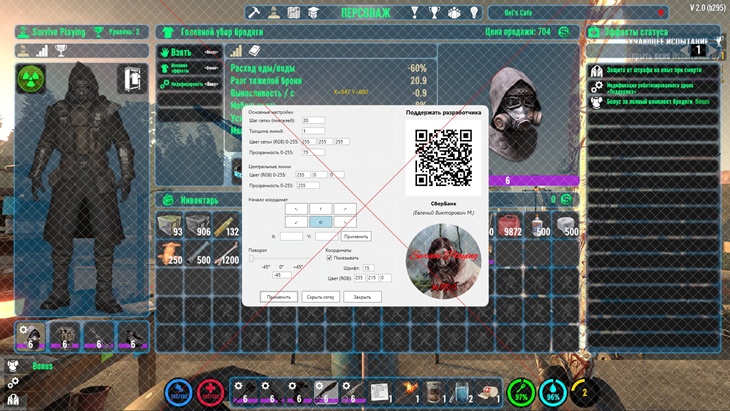Click the Взять take action
This screenshot has height=411, width=730.
(x=189, y=52)
